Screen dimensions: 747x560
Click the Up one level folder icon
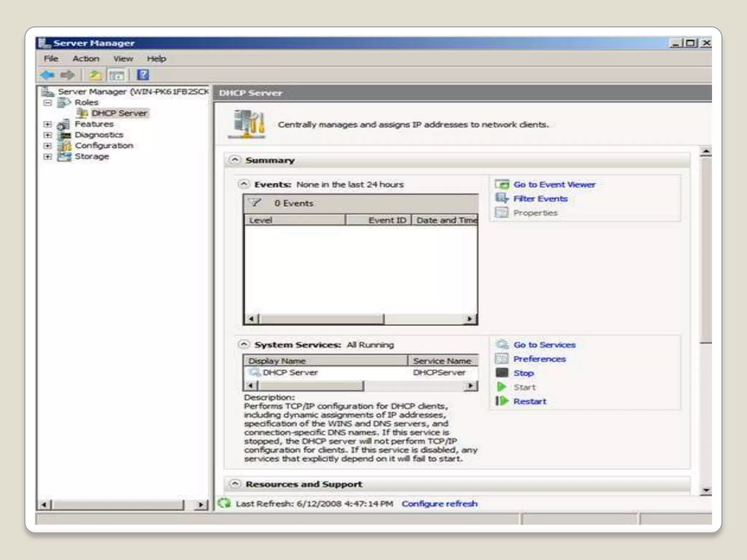[95, 75]
